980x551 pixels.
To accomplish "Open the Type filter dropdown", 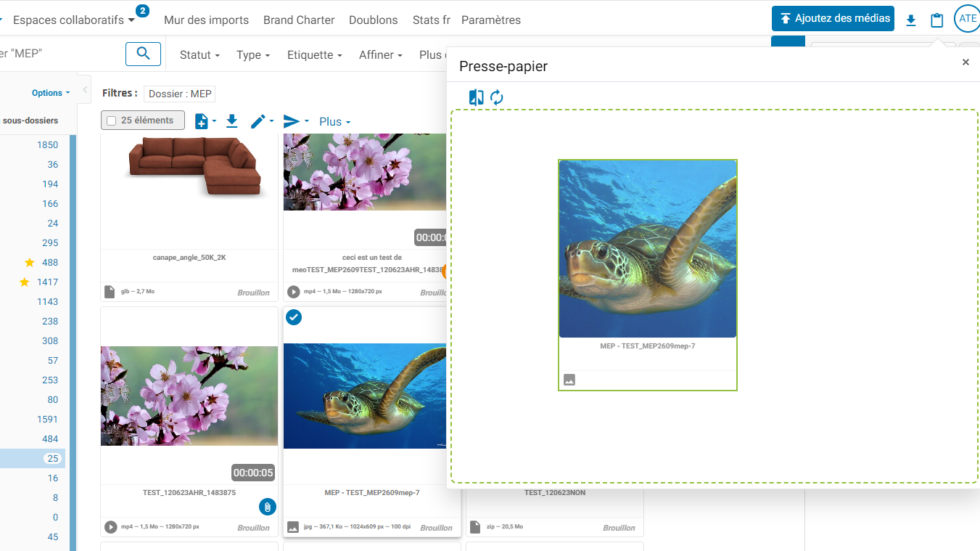I will (252, 54).
